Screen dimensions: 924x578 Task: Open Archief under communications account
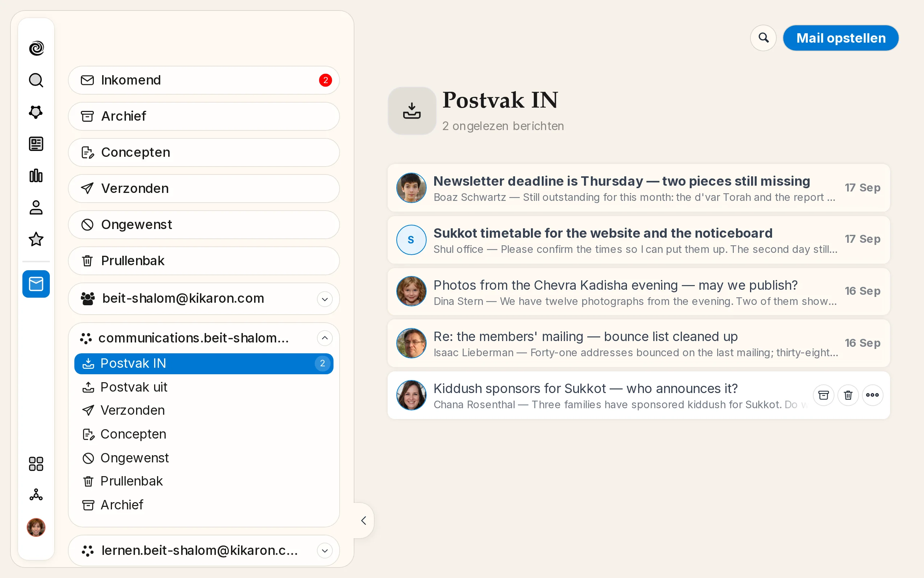pyautogui.click(x=204, y=505)
